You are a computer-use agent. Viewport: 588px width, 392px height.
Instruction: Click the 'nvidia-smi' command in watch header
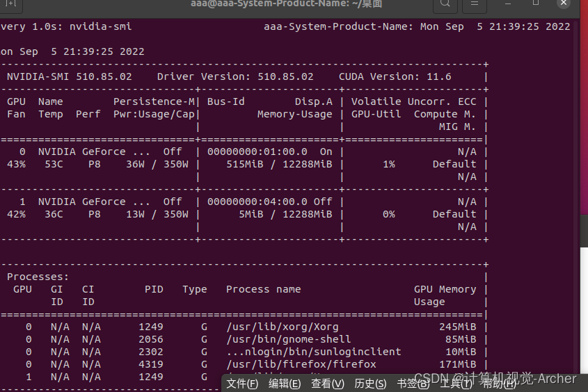coord(100,26)
